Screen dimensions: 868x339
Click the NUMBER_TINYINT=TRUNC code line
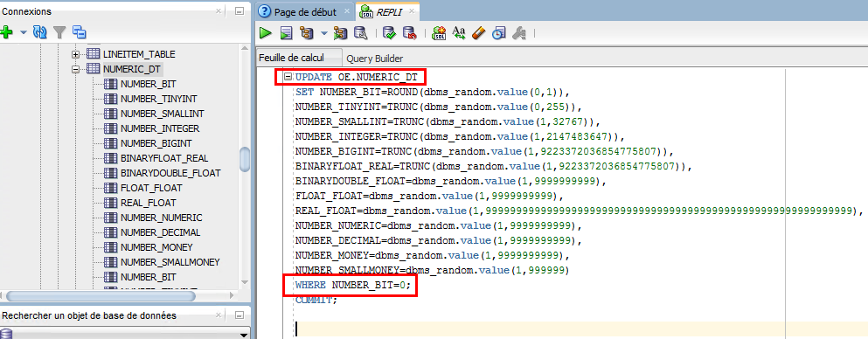pos(439,107)
